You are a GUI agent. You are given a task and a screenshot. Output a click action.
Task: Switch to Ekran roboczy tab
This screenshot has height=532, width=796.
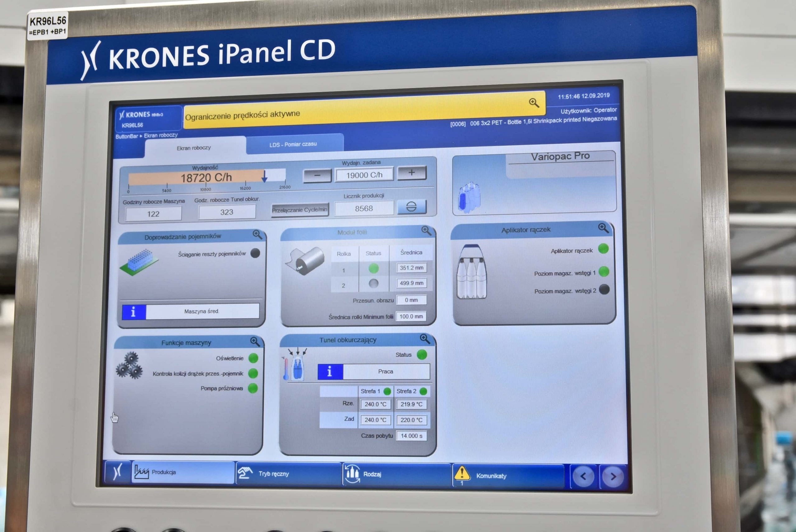coord(194,148)
